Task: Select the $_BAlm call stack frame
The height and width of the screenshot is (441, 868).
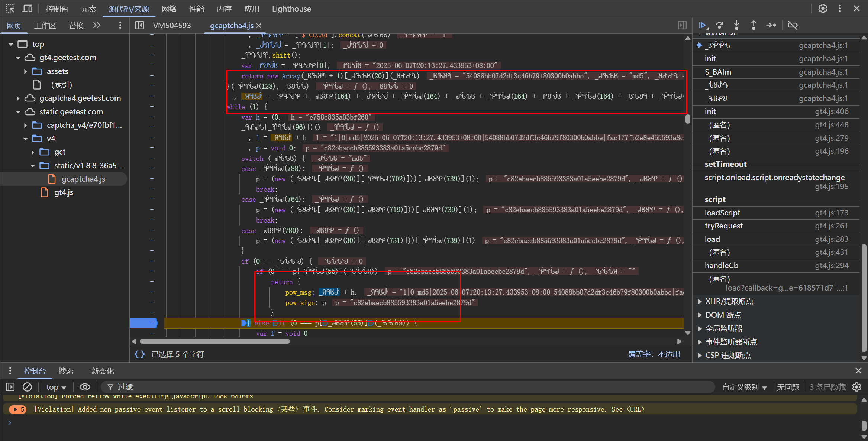Action: click(x=777, y=72)
